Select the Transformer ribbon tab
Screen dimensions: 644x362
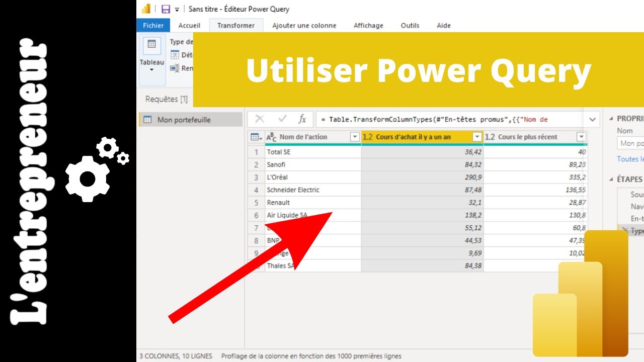(x=236, y=25)
